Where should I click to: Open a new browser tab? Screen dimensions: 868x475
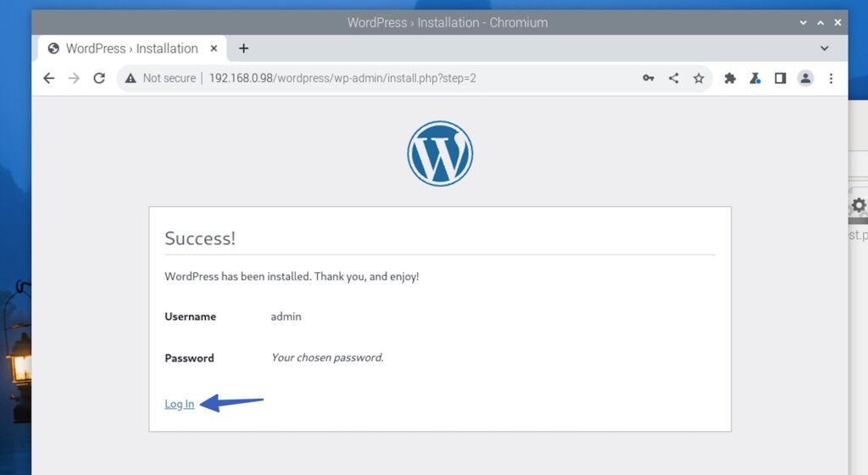(243, 48)
